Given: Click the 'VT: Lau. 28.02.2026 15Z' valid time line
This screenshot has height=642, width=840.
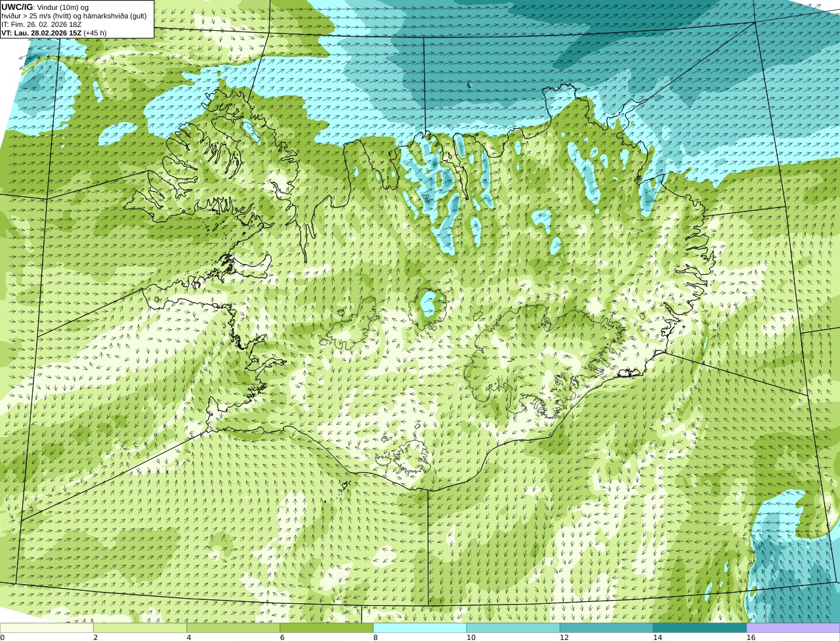Looking at the screenshot, I should (x=41, y=33).
